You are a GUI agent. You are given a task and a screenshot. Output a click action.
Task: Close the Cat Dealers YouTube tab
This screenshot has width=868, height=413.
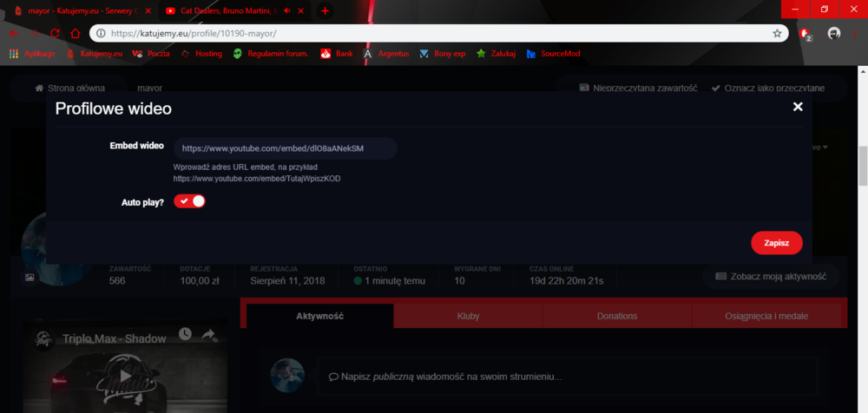click(x=300, y=10)
